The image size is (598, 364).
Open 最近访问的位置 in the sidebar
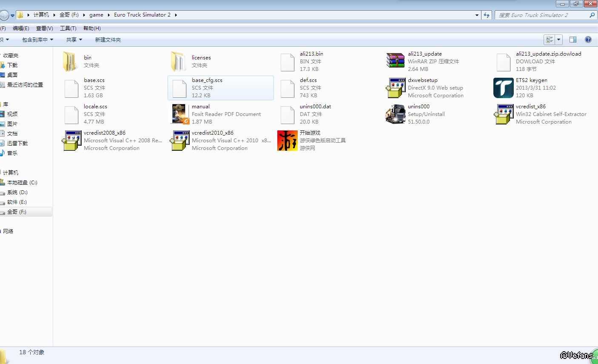[25, 85]
